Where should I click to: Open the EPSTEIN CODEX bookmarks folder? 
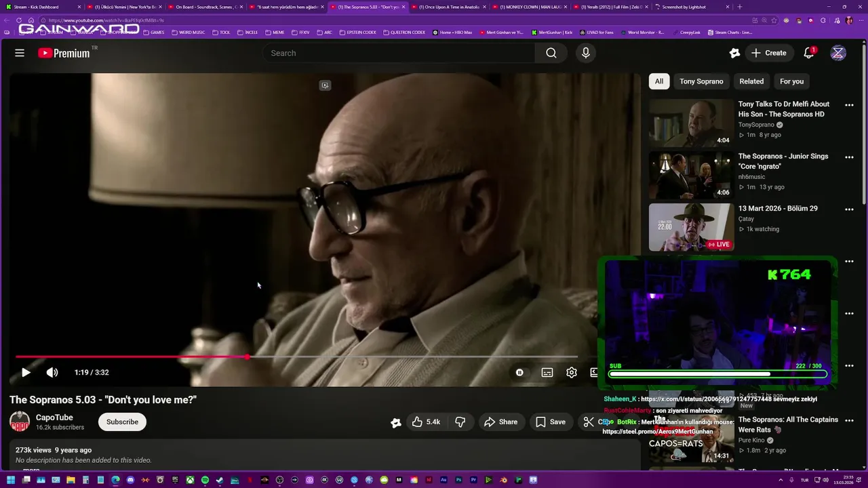(357, 33)
